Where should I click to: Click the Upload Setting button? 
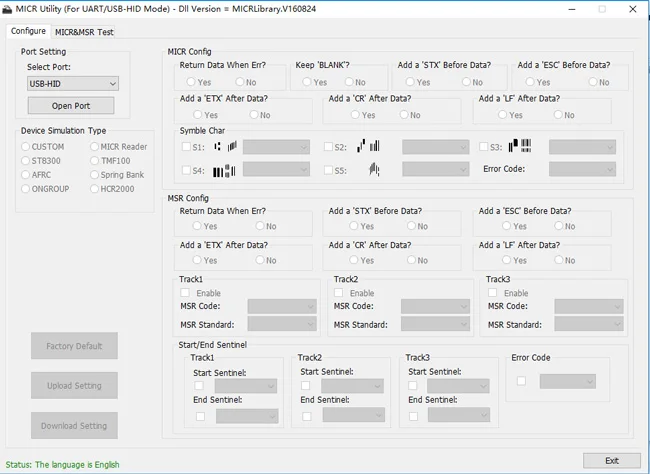(x=74, y=385)
